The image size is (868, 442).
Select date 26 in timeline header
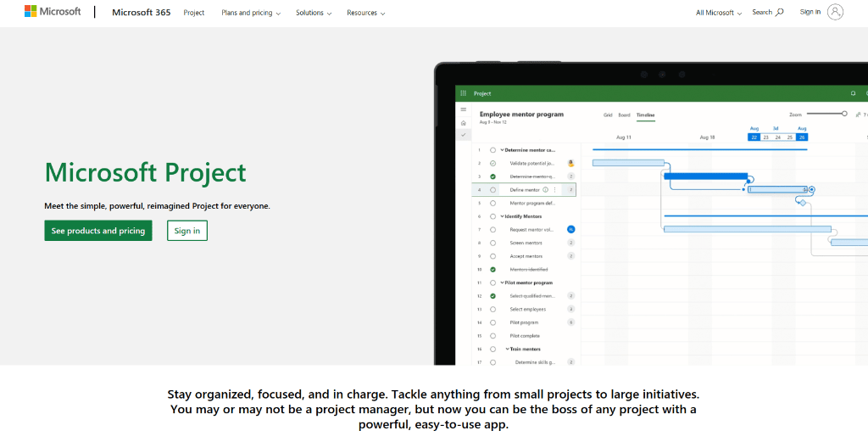[802, 137]
